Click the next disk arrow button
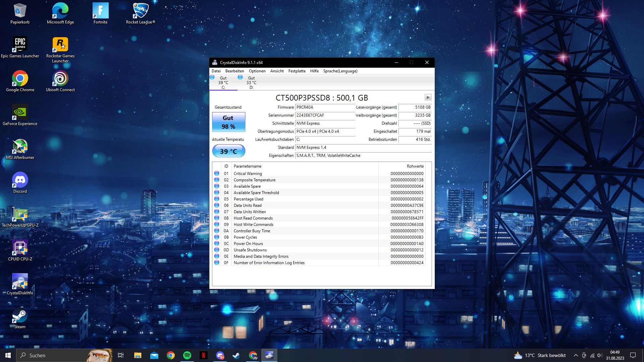644x362 pixels. [x=428, y=97]
